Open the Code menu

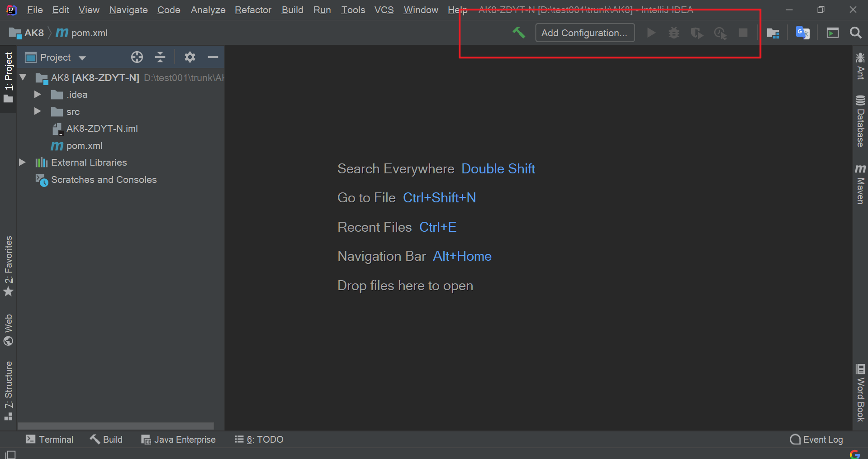[x=169, y=10]
